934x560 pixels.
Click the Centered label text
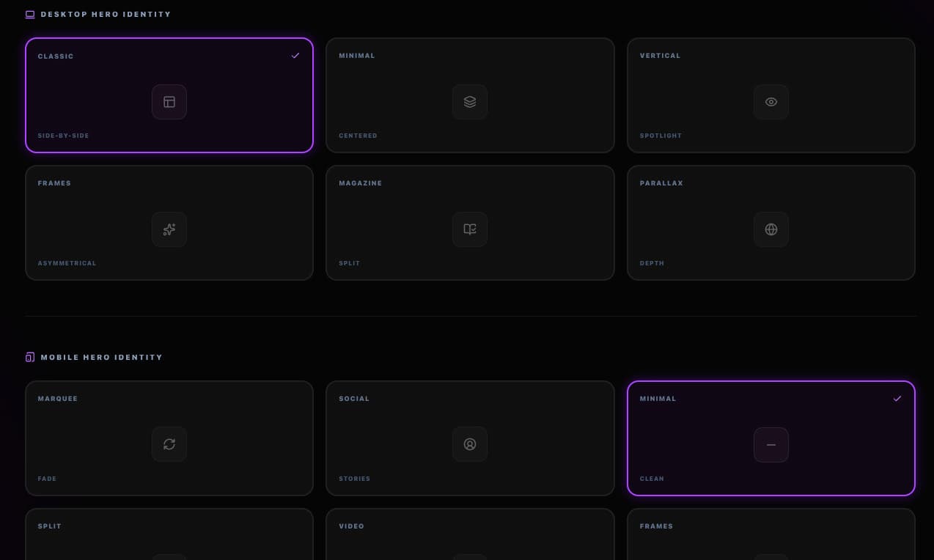(358, 136)
